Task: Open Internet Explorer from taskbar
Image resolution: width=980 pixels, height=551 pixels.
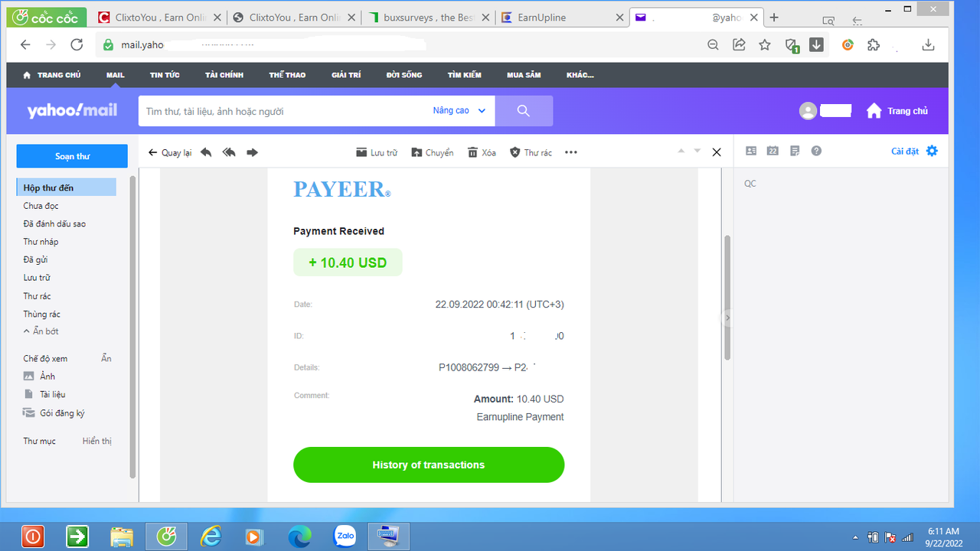Action: (211, 536)
